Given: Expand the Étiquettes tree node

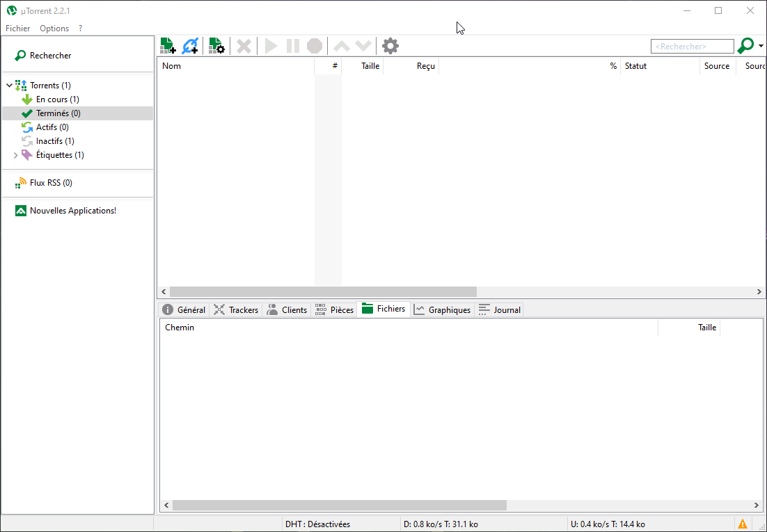Looking at the screenshot, I should [x=15, y=155].
